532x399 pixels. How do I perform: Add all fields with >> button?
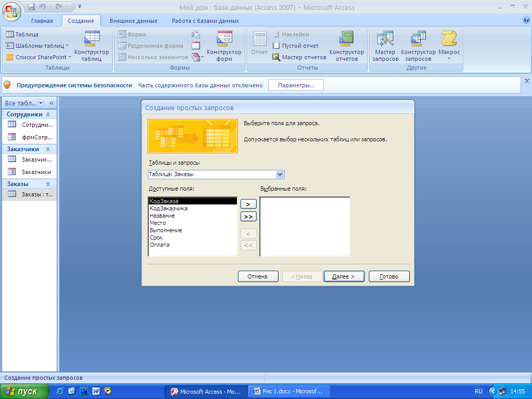tap(248, 217)
